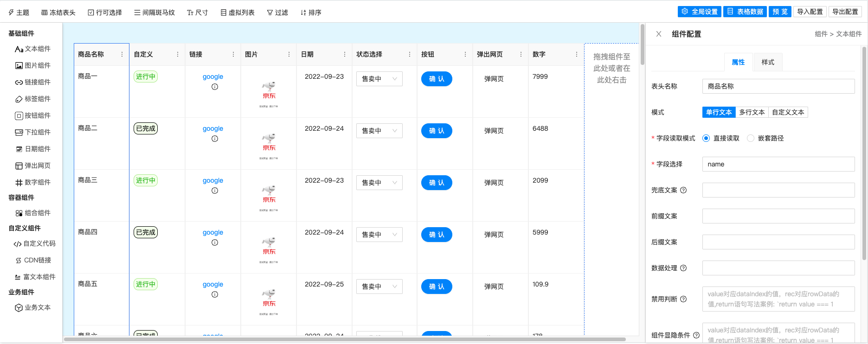The width and height of the screenshot is (868, 344).
Task: Click the 表格数据 button
Action: pos(745,12)
